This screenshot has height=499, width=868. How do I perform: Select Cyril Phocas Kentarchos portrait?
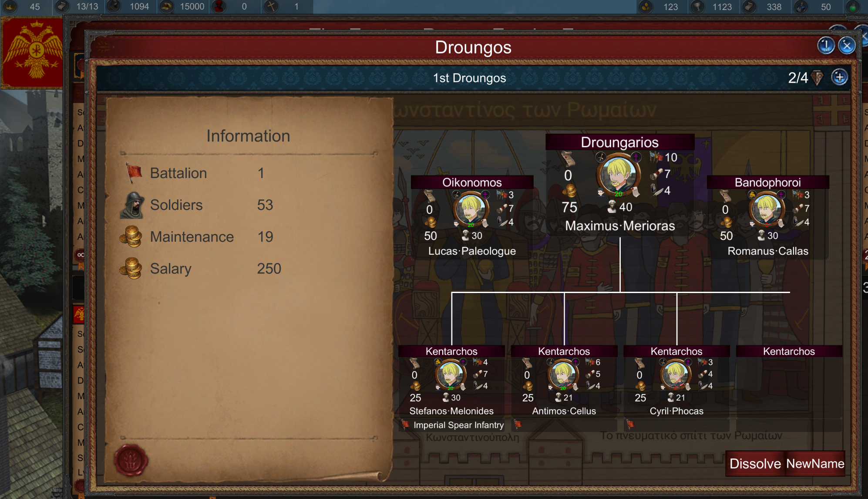pos(676,374)
